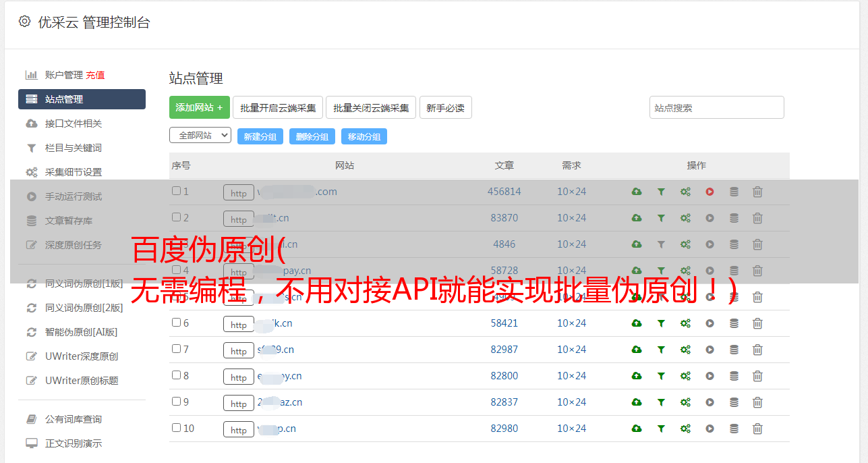Screen dimensions: 868x463
Task: Open 账户管理 in the sidebar
Action: coord(64,75)
